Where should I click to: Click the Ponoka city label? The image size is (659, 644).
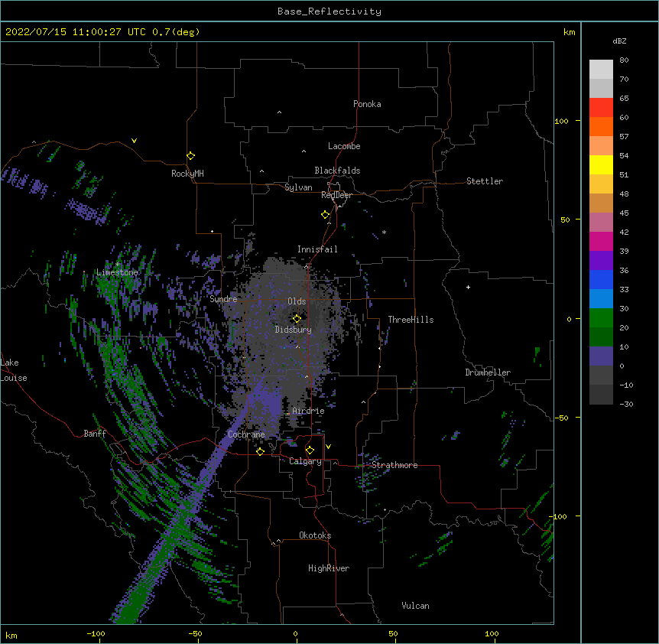[x=367, y=104]
